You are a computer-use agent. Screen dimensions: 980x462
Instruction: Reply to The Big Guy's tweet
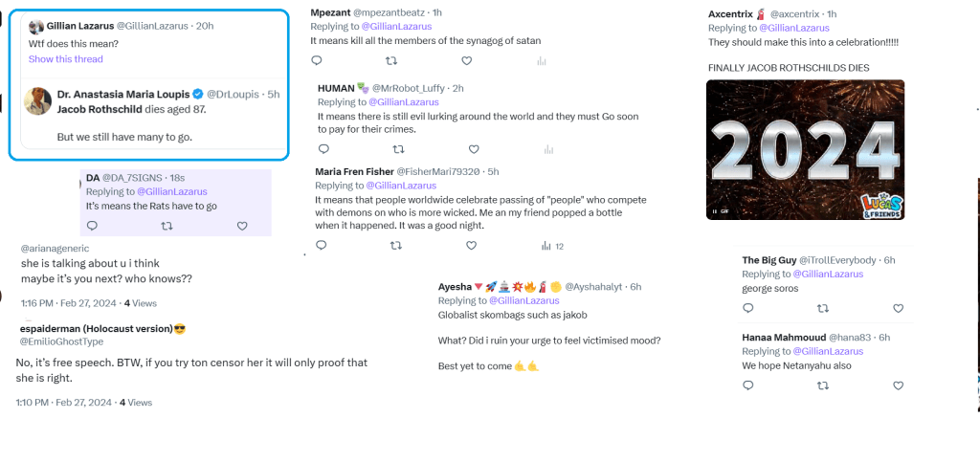point(748,308)
